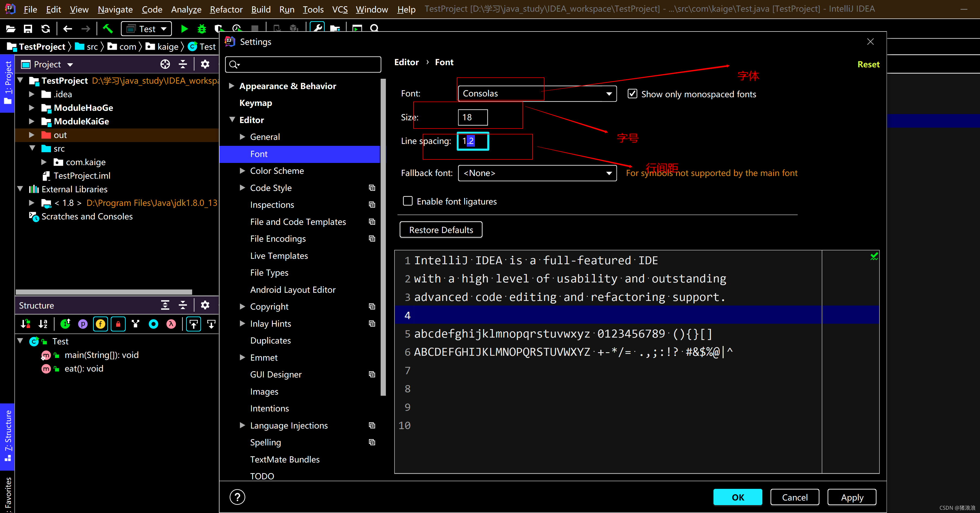This screenshot has width=980, height=513.
Task: Enable font ligatures checkbox
Action: coord(408,201)
